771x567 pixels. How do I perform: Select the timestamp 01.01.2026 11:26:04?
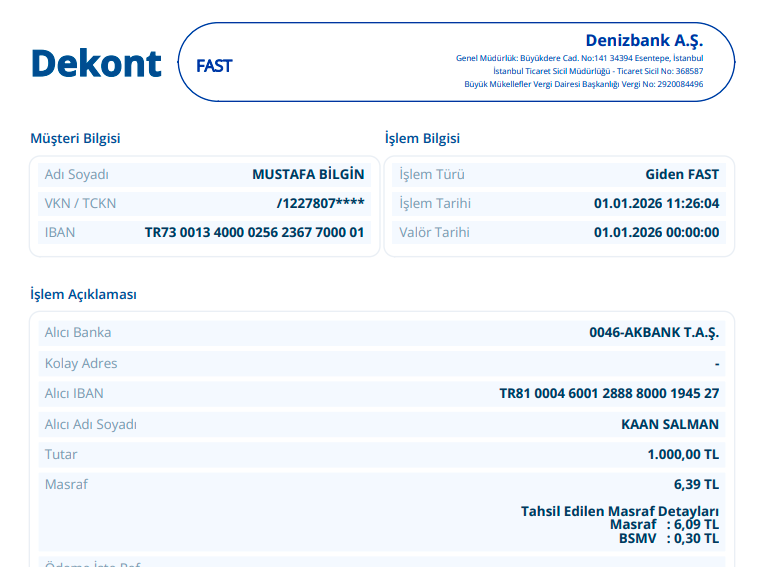(x=656, y=203)
